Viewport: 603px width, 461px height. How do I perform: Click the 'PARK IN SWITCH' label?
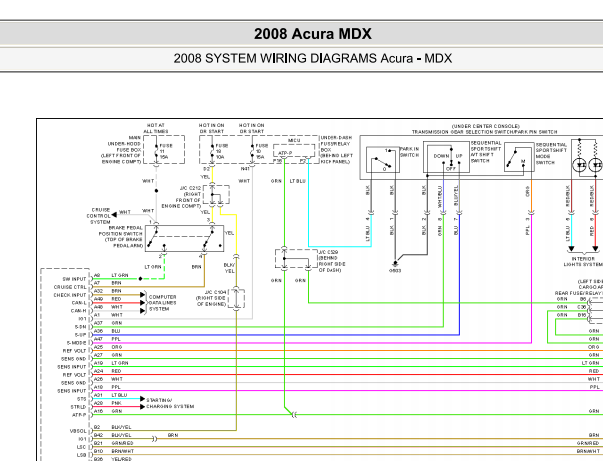click(409, 152)
